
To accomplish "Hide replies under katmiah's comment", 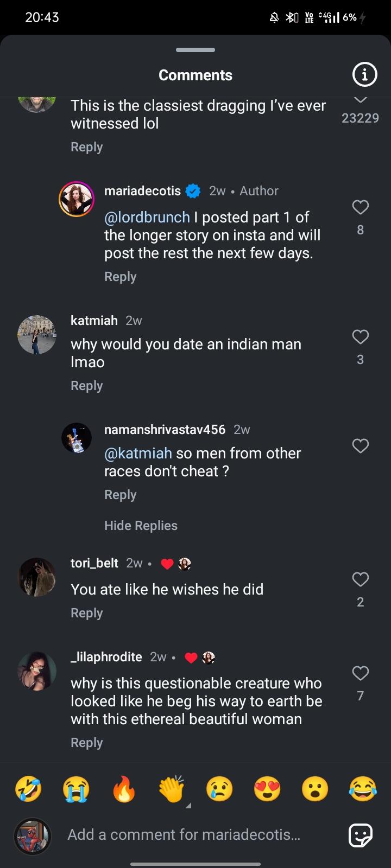I will pos(141,526).
